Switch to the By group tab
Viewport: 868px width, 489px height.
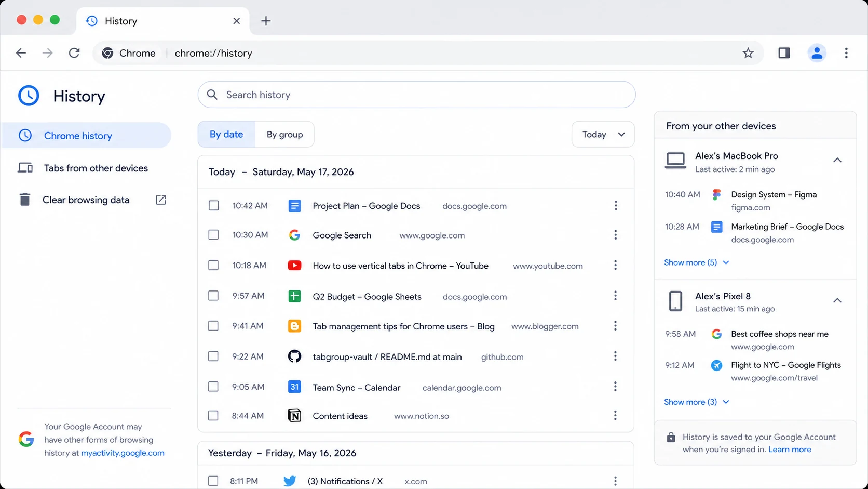coord(284,135)
